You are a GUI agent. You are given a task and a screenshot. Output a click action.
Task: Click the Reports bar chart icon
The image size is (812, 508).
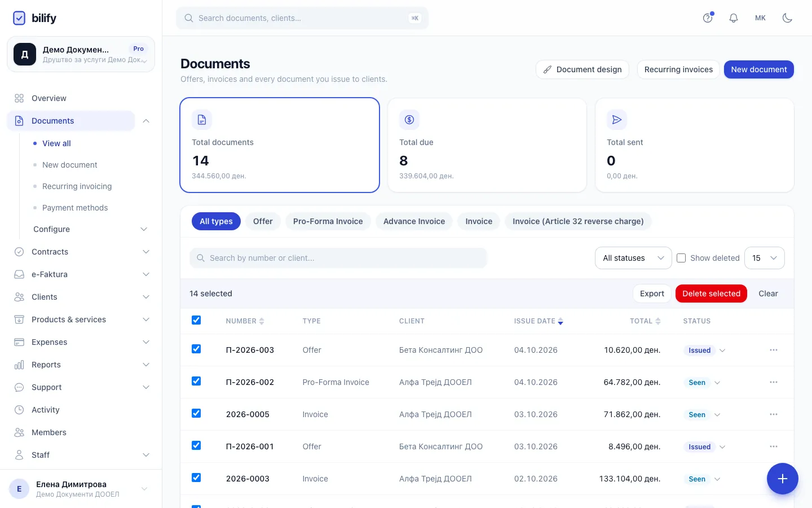[19, 365]
